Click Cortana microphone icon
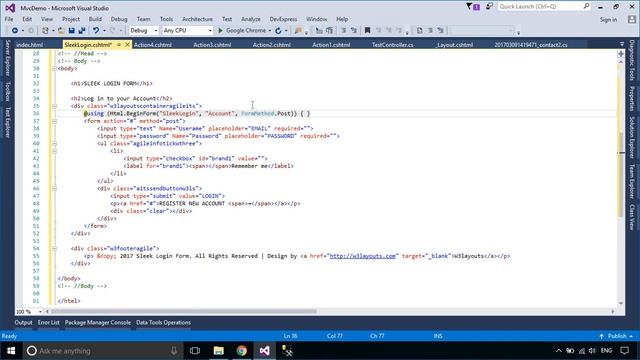This screenshot has width=640, height=360. pyautogui.click(x=174, y=351)
